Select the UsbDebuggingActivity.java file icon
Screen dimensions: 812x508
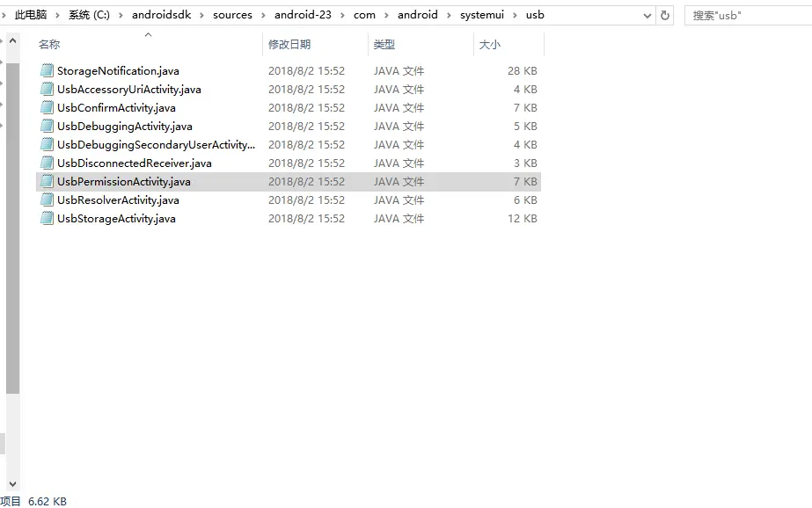[x=47, y=126]
